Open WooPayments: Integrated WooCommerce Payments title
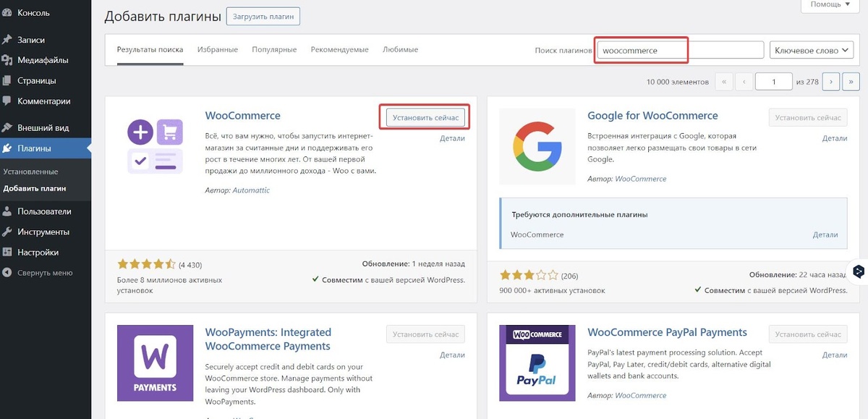Image resolution: width=868 pixels, height=419 pixels. tap(268, 339)
